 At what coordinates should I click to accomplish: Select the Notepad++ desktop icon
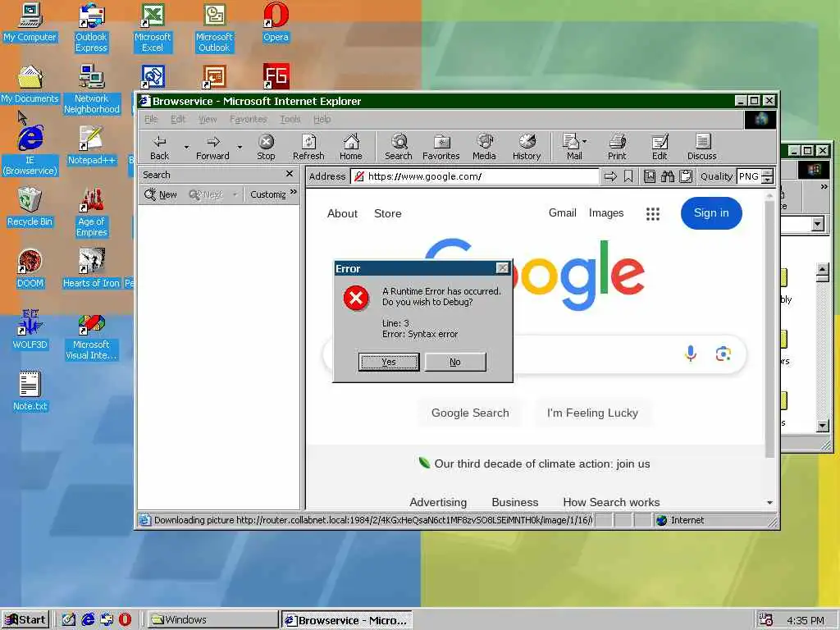(x=92, y=145)
